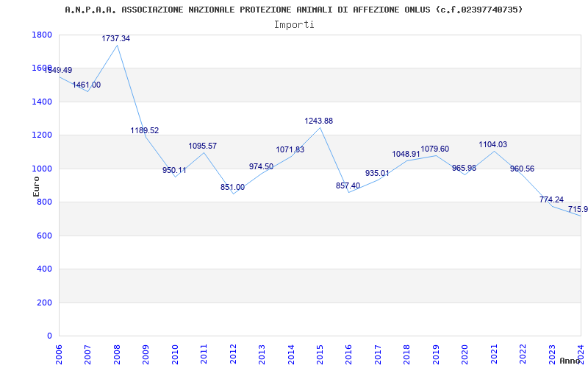Screen dimensions: 588x368
Task: Select the 1243.88 data point label
Action: 319,121
